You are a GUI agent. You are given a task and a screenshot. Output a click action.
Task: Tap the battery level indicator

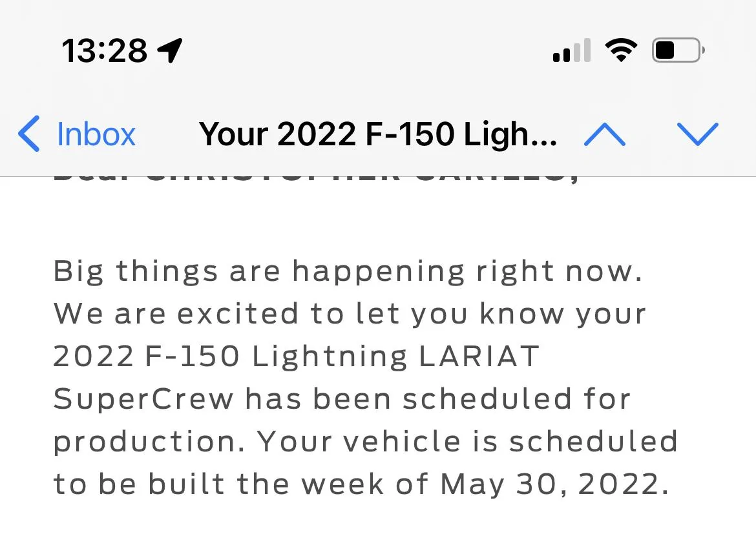coord(678,50)
